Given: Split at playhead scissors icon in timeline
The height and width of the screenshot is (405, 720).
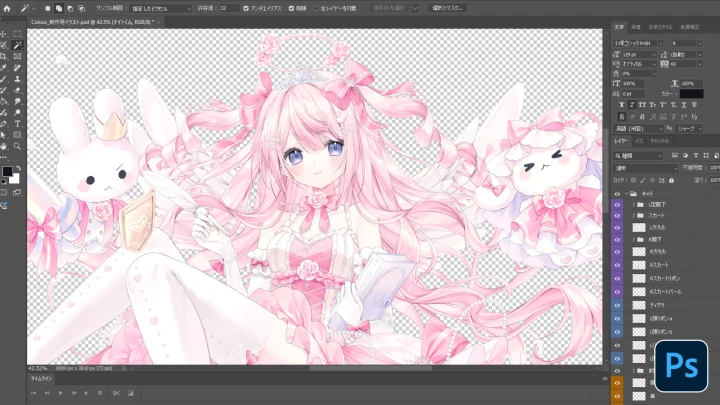Looking at the screenshot, I should pyautogui.click(x=117, y=393).
